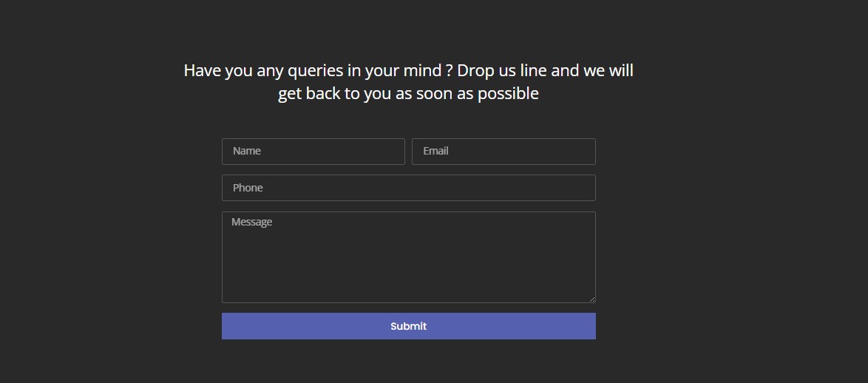This screenshot has height=383, width=868.
Task: Click the corner grip of the Message textarea
Action: [x=592, y=299]
